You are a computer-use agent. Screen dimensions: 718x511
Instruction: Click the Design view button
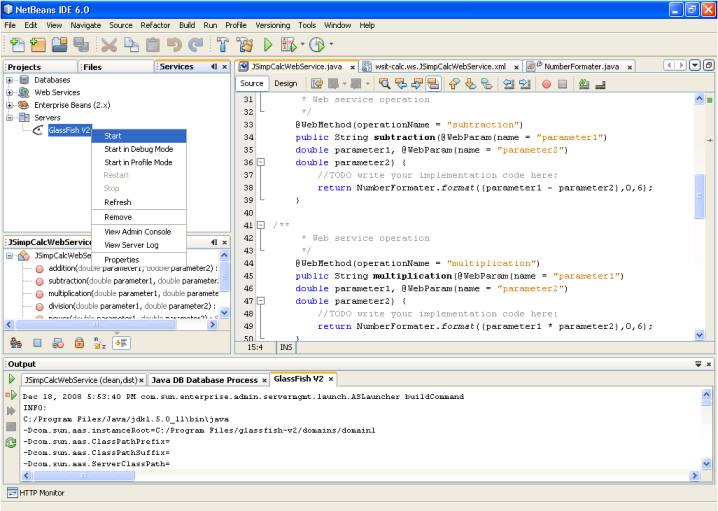pos(286,84)
